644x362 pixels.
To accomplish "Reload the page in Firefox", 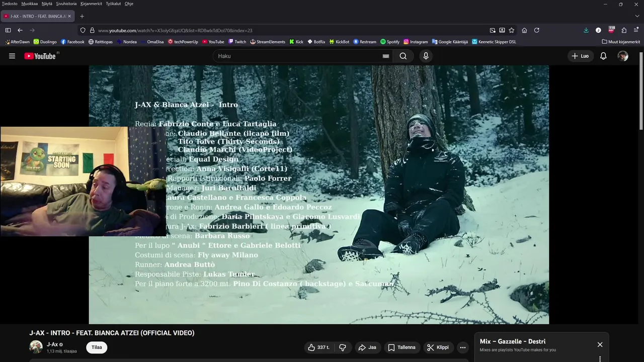I will pyautogui.click(x=537, y=30).
